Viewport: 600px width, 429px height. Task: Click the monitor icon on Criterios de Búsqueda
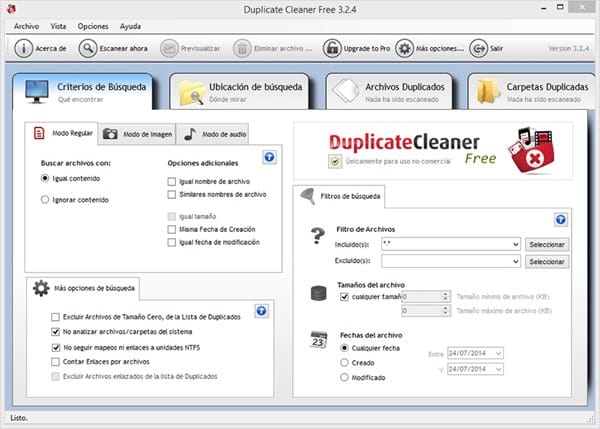[37, 91]
